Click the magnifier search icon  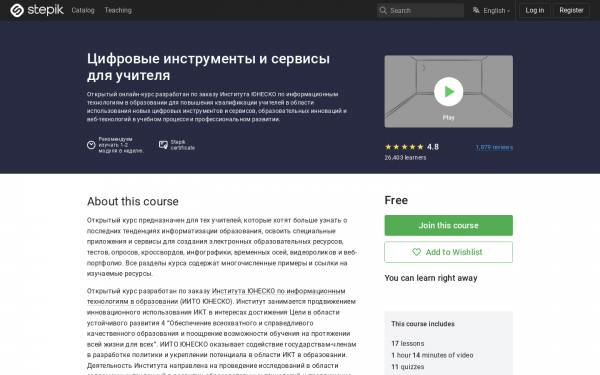click(383, 10)
